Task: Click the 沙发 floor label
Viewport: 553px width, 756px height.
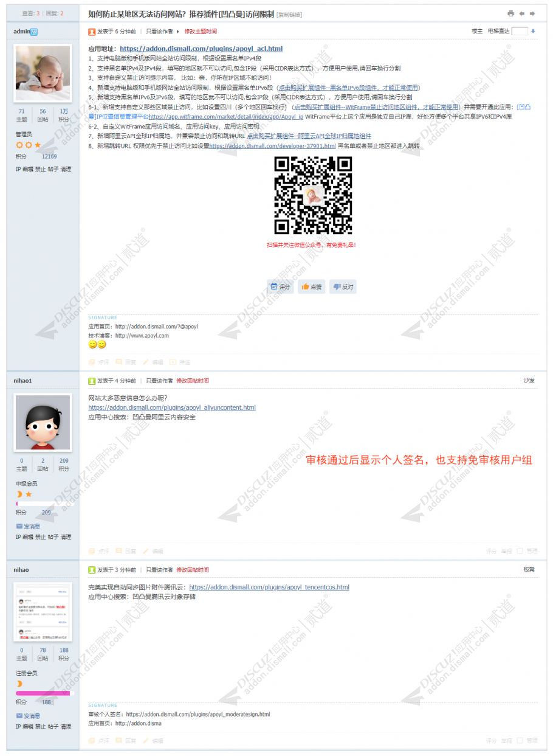Action: click(529, 381)
